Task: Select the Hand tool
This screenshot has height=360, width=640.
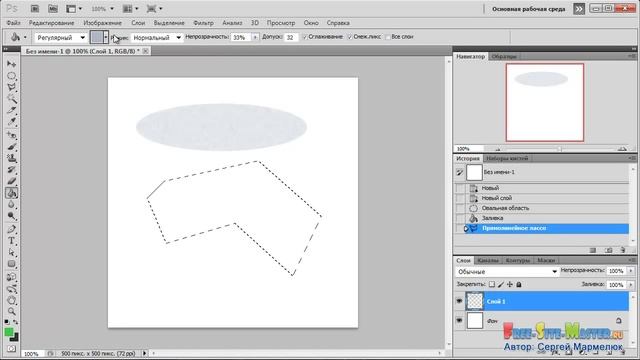Action: point(11,300)
